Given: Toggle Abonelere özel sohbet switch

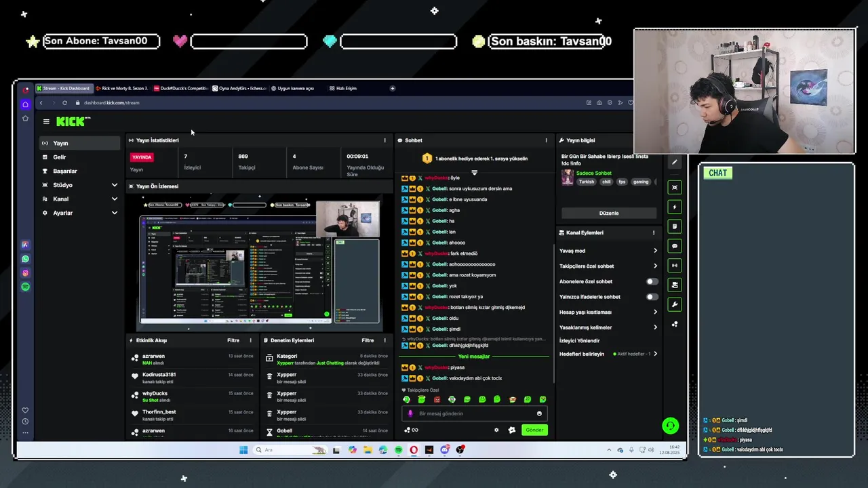Looking at the screenshot, I should [652, 281].
